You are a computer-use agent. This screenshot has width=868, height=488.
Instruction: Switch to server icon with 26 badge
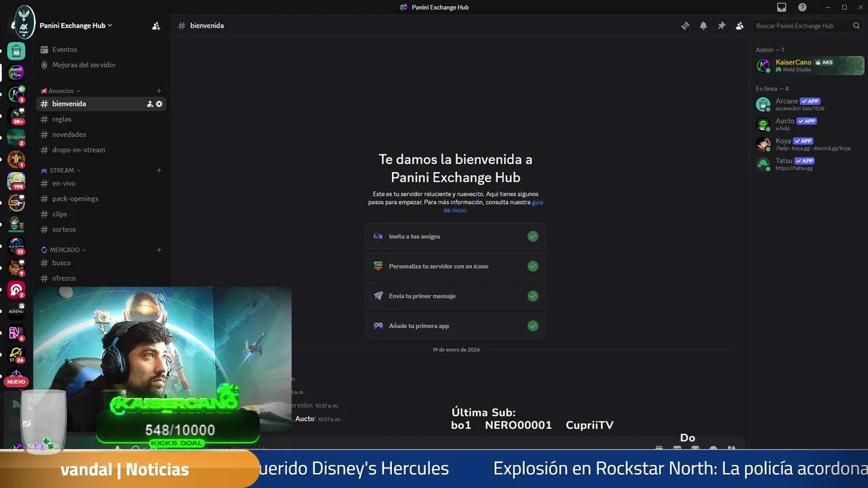click(16, 354)
